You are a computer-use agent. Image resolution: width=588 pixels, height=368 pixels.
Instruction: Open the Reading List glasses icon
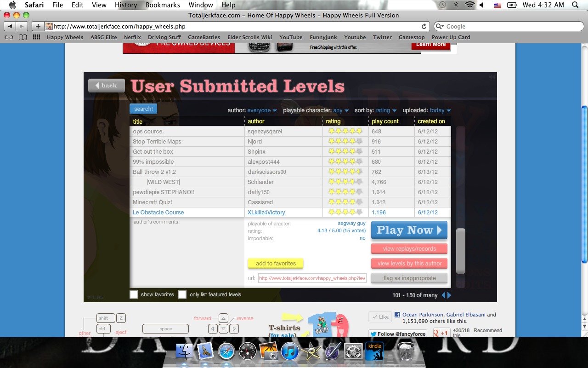tap(9, 37)
